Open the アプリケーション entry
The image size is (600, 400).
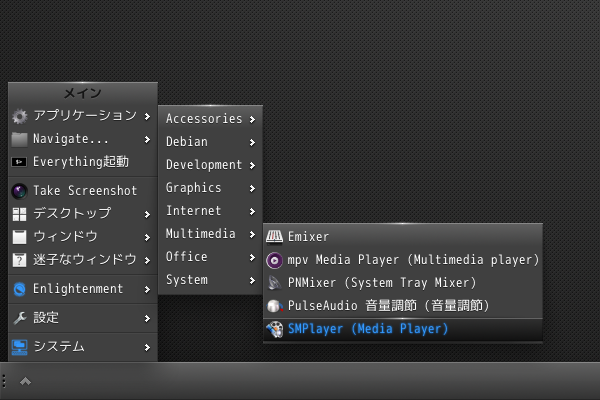point(83,116)
